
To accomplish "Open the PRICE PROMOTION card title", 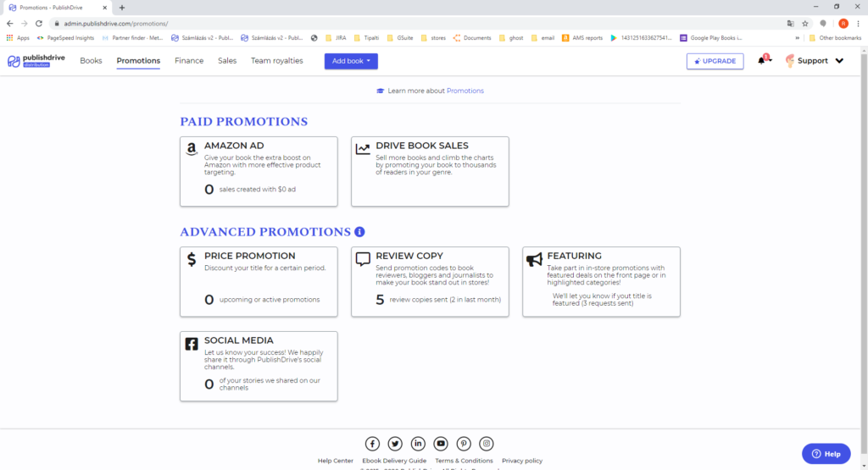I will click(x=250, y=256).
